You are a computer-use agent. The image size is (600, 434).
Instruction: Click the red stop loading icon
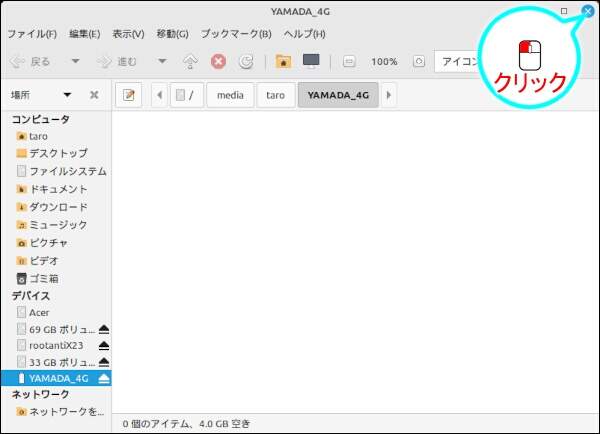click(218, 62)
